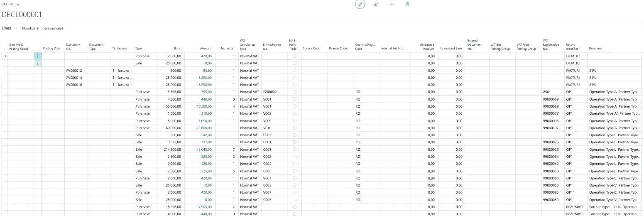This screenshot has width=644, height=216.
Task: Open the VAT Calculation Type column header menu
Action: click(x=247, y=44)
